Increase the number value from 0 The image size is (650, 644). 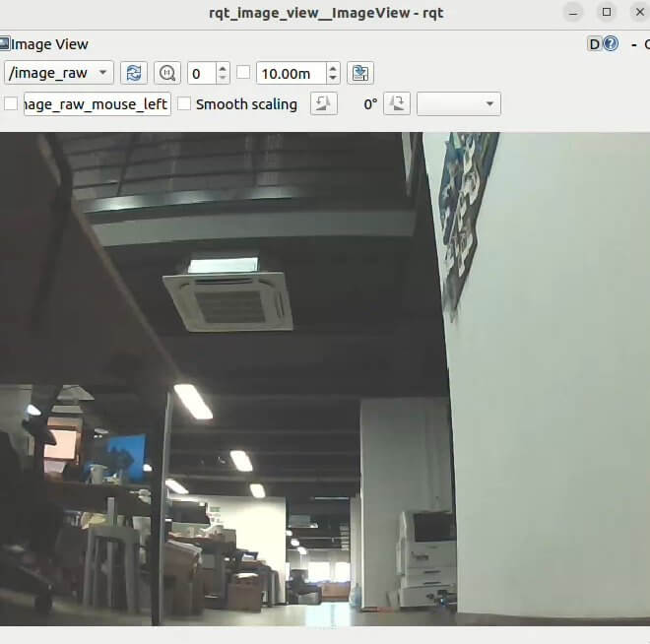click(223, 68)
